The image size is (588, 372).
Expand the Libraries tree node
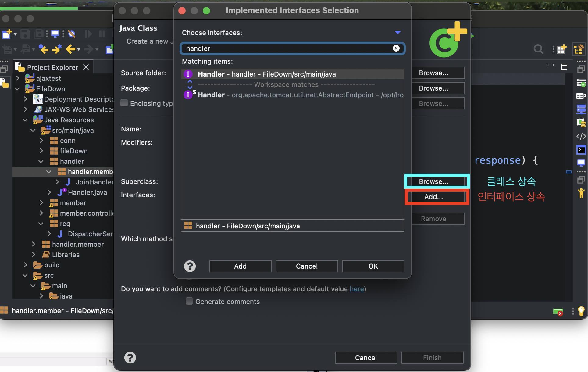click(34, 255)
